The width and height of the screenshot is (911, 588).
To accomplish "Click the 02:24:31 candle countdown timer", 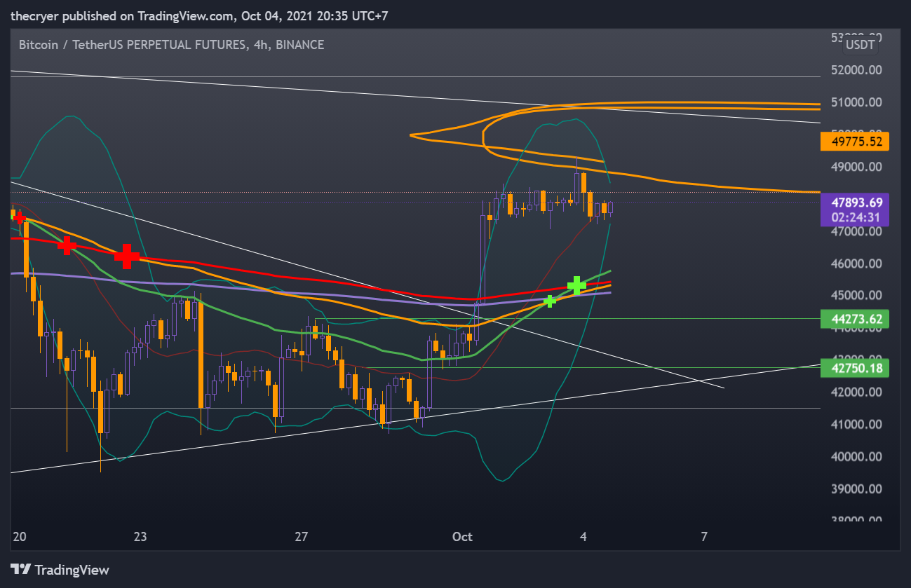I will (856, 217).
